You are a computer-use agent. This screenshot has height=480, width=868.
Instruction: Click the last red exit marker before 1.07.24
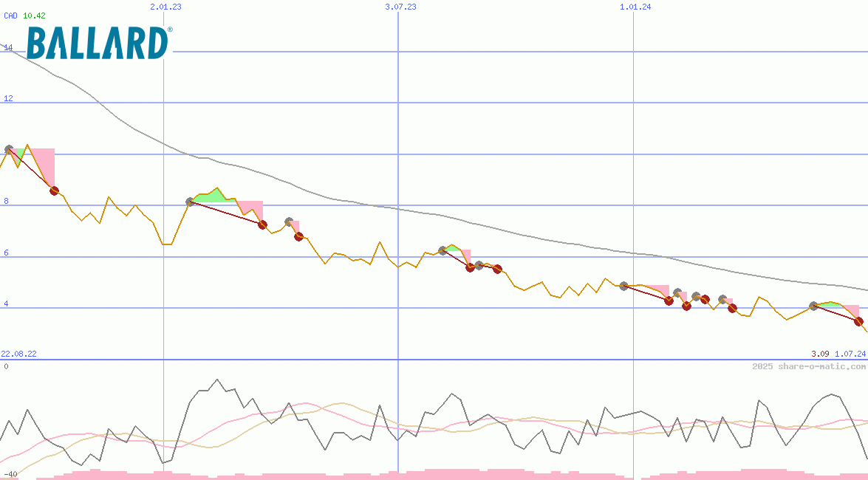pos(858,322)
